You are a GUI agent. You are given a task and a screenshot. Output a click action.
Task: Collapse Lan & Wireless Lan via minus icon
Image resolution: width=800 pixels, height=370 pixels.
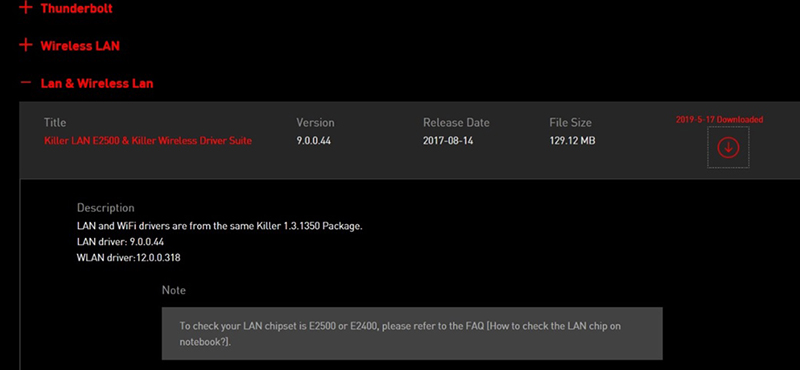click(26, 82)
